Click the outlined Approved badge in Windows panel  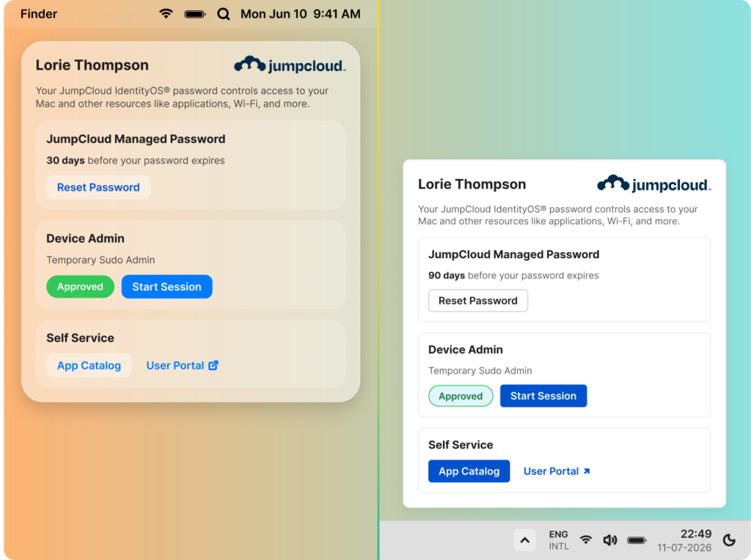click(x=461, y=396)
